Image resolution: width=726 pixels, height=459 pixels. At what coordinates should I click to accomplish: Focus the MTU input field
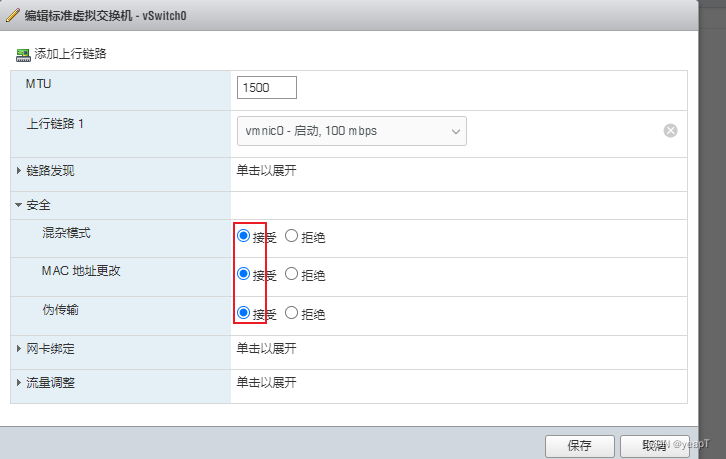tap(267, 88)
